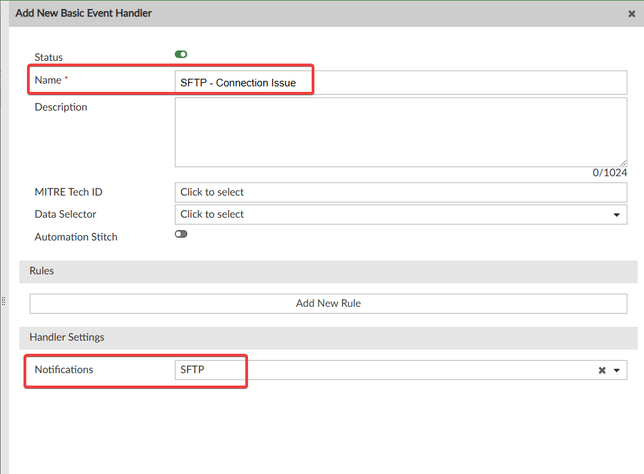Click the Notifications caret arrow
Screen dimensions: 644x474
point(616,370)
